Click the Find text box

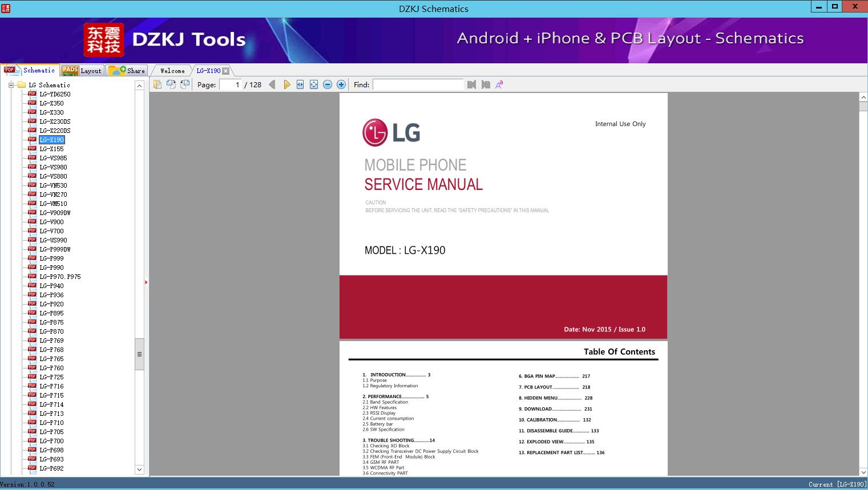(x=418, y=84)
